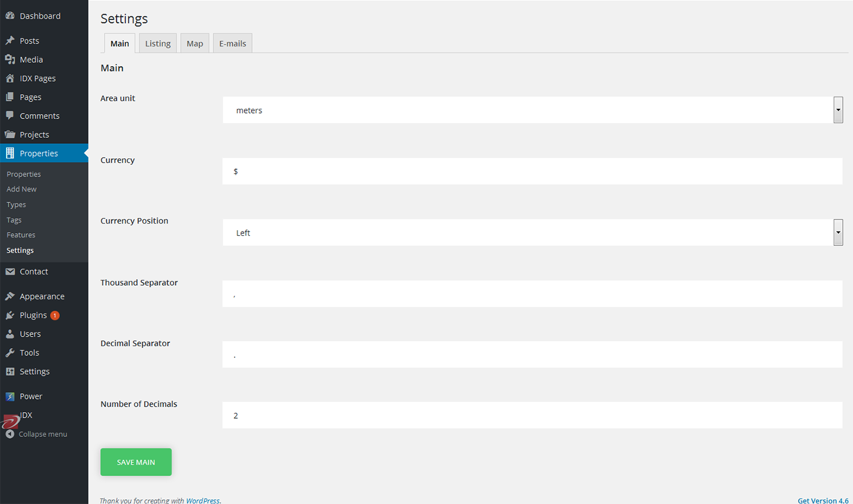Switch to the Listing tab
The height and width of the screenshot is (504, 853).
tap(158, 43)
